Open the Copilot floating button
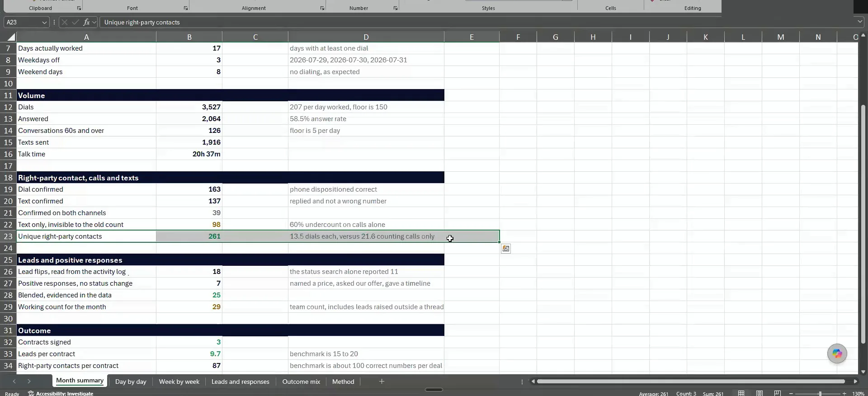 [837, 354]
